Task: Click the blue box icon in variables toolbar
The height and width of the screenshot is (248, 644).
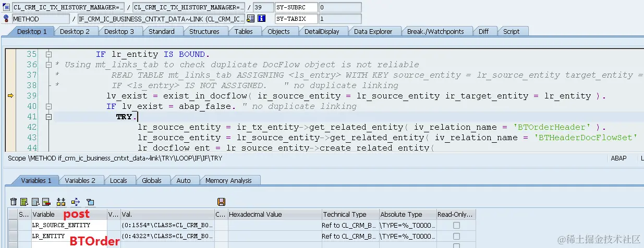Action: pyautogui.click(x=90, y=202)
